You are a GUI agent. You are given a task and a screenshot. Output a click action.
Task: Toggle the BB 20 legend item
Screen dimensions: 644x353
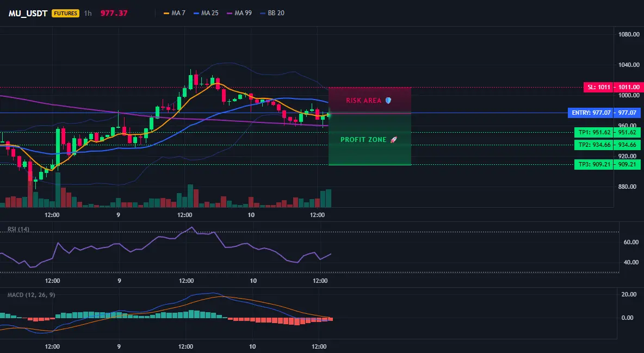pyautogui.click(x=273, y=13)
